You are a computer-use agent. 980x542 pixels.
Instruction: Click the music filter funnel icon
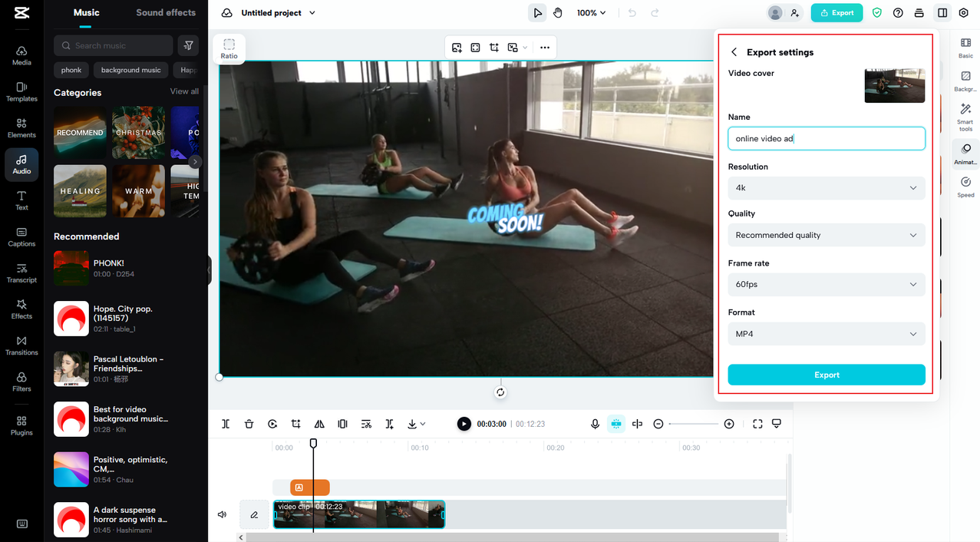(188, 45)
